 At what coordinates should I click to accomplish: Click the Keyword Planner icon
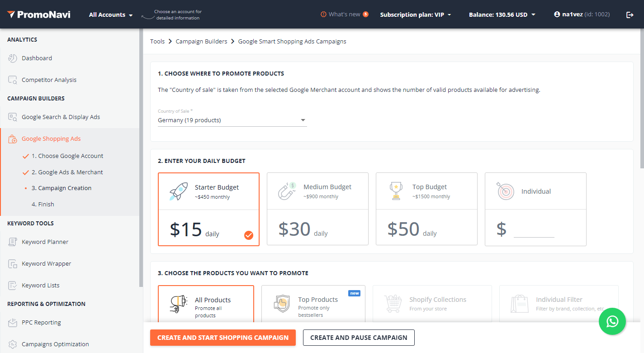point(13,242)
